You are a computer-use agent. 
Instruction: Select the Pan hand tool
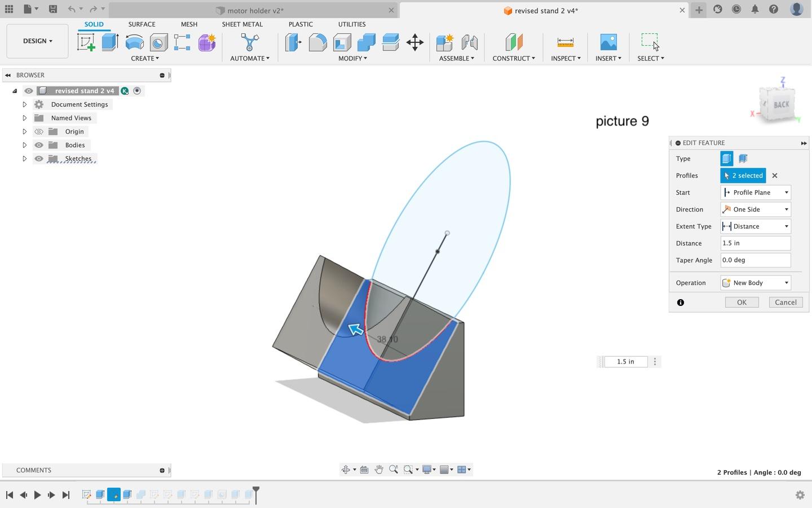click(379, 470)
